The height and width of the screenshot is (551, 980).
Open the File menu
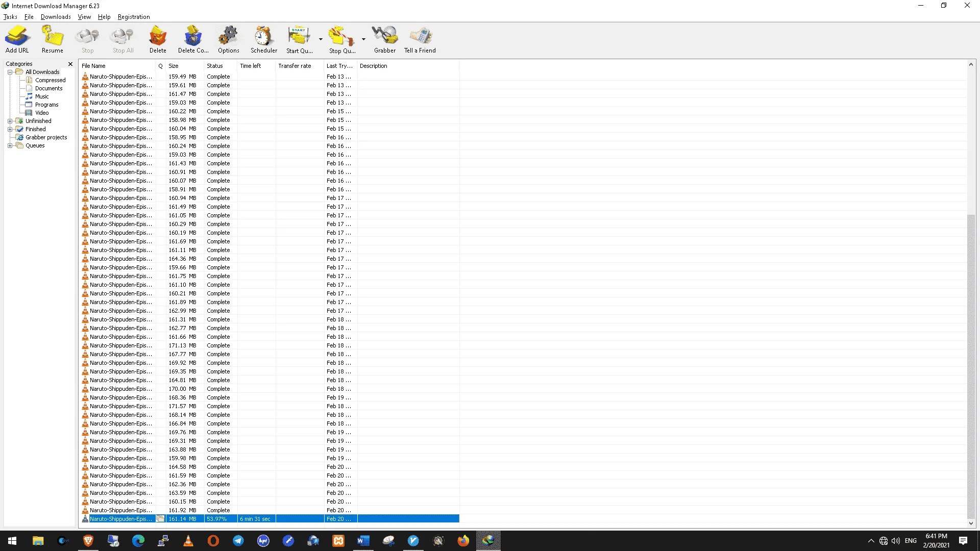pyautogui.click(x=29, y=17)
